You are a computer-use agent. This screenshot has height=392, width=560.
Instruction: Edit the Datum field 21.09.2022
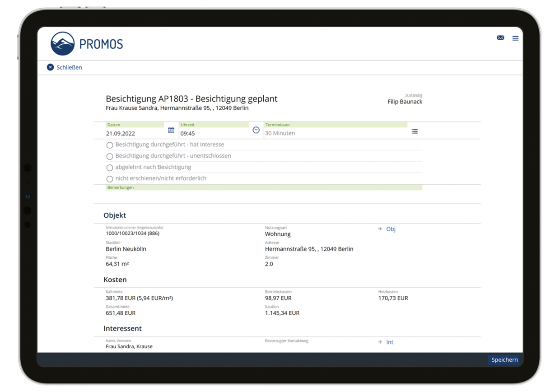coord(133,134)
